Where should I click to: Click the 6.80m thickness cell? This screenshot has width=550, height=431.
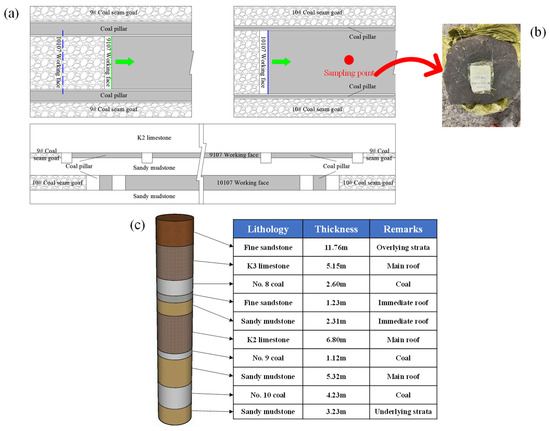click(x=336, y=339)
